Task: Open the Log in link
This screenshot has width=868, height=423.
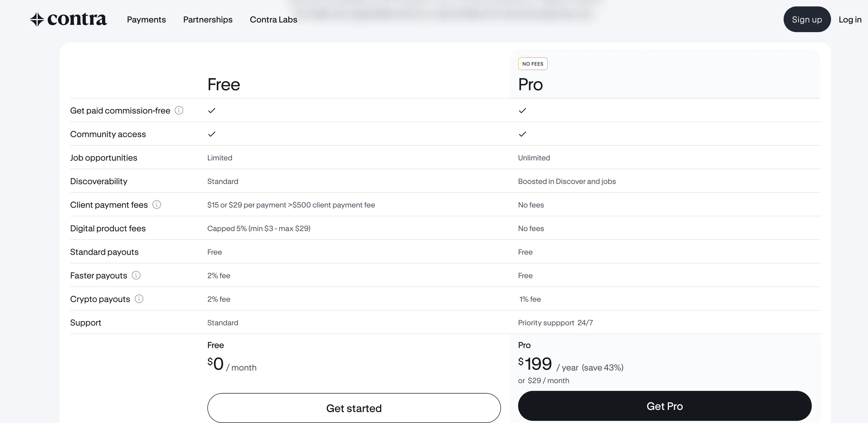Action: (x=850, y=20)
